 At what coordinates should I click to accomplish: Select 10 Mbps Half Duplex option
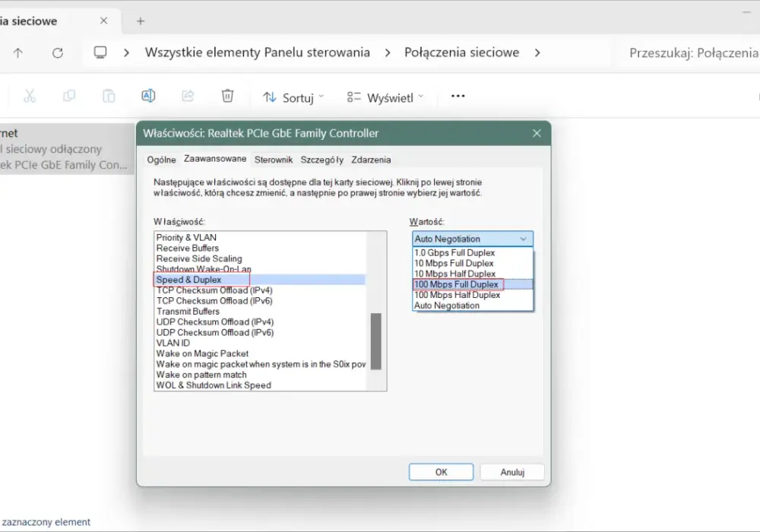pos(473,274)
